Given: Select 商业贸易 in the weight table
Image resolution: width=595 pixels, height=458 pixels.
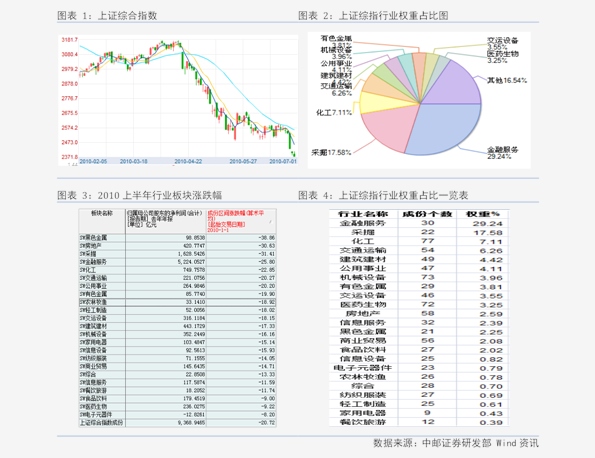Looking at the screenshot, I should 363,341.
